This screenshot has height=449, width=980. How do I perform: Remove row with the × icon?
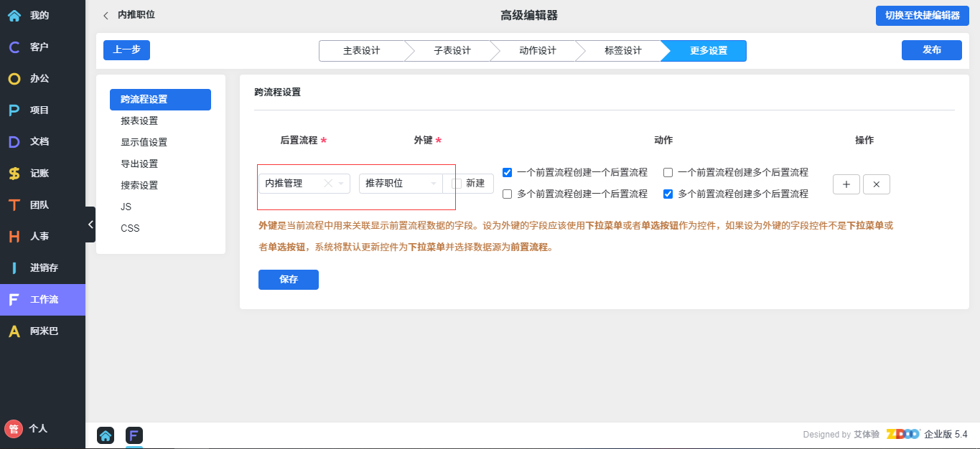point(876,184)
